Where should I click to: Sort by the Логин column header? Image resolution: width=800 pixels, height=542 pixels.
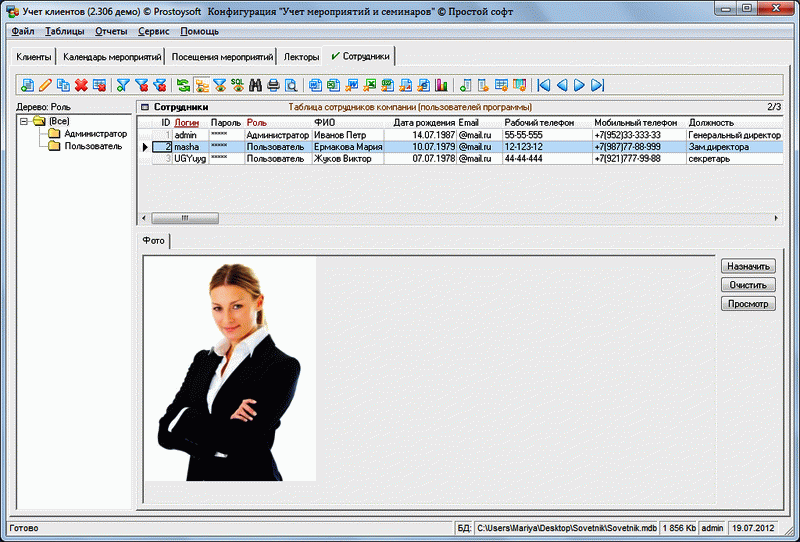click(x=186, y=122)
